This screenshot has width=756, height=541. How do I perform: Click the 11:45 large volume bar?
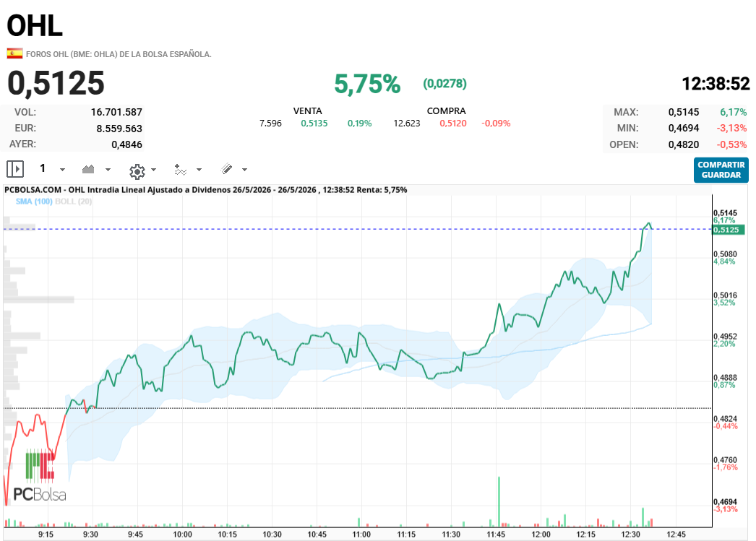pyautogui.click(x=499, y=501)
